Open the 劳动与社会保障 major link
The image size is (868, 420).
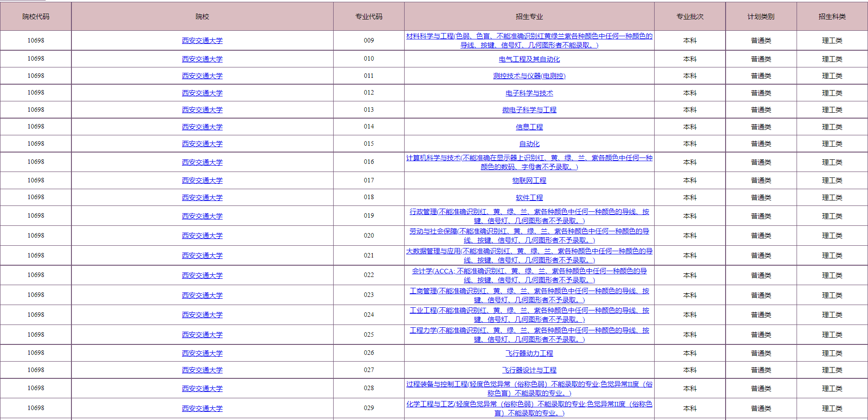pos(529,235)
